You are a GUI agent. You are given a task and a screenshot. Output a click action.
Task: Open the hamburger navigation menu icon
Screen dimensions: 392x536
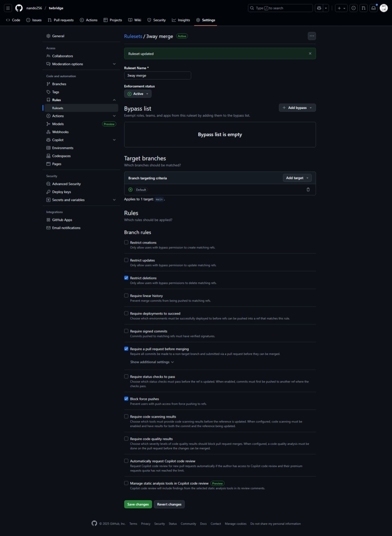click(8, 8)
